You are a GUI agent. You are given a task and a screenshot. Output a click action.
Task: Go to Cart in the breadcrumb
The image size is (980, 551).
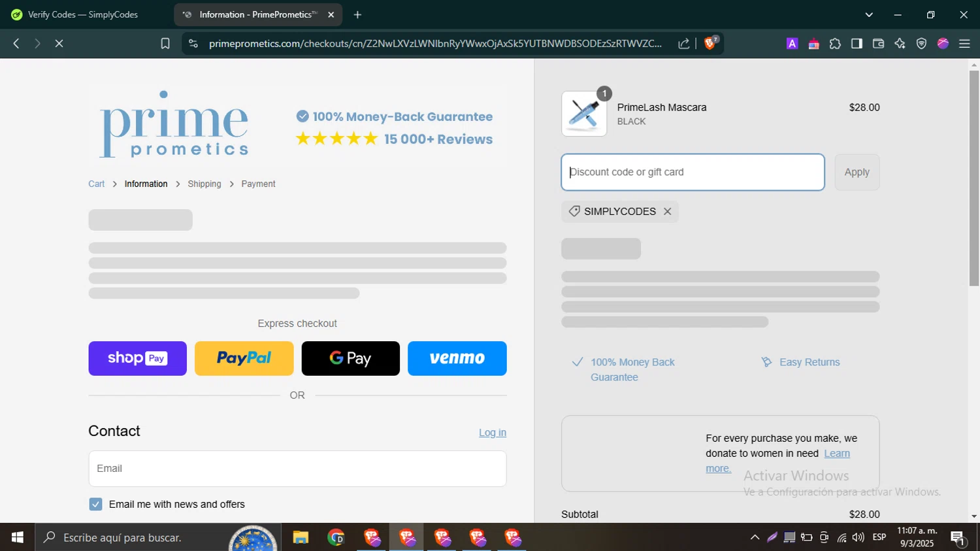coord(97,184)
